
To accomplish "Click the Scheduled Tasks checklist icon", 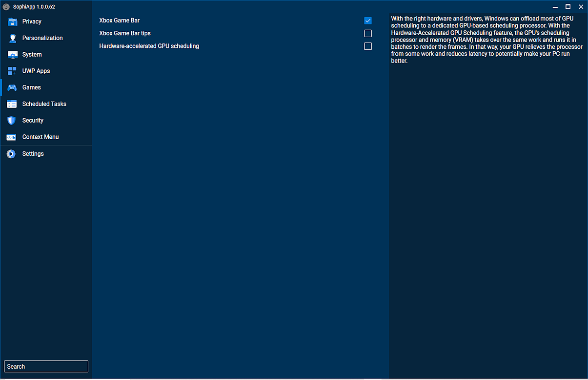I will [12, 104].
